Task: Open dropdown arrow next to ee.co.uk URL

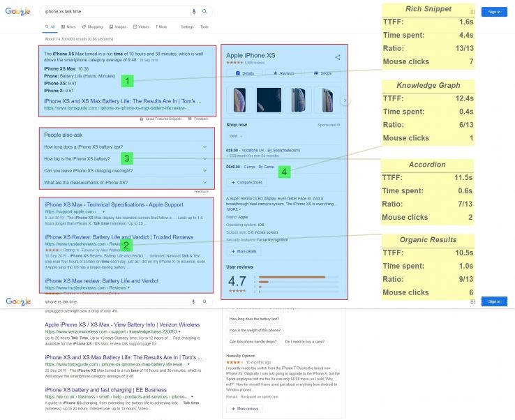Action: tap(192, 397)
